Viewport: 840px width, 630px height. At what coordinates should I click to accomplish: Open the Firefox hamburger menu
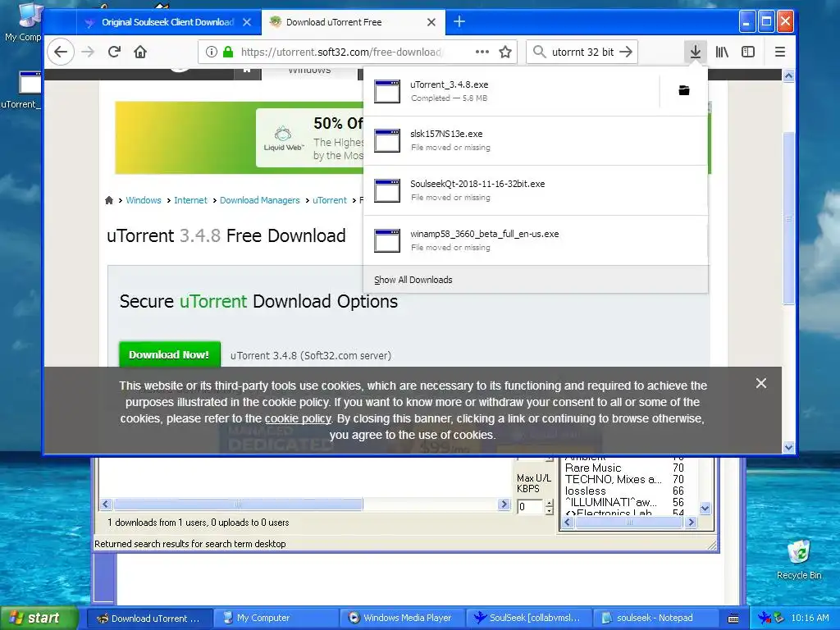pos(780,52)
